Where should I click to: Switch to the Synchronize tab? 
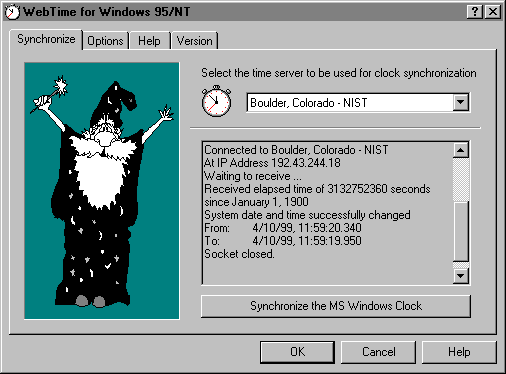46,39
